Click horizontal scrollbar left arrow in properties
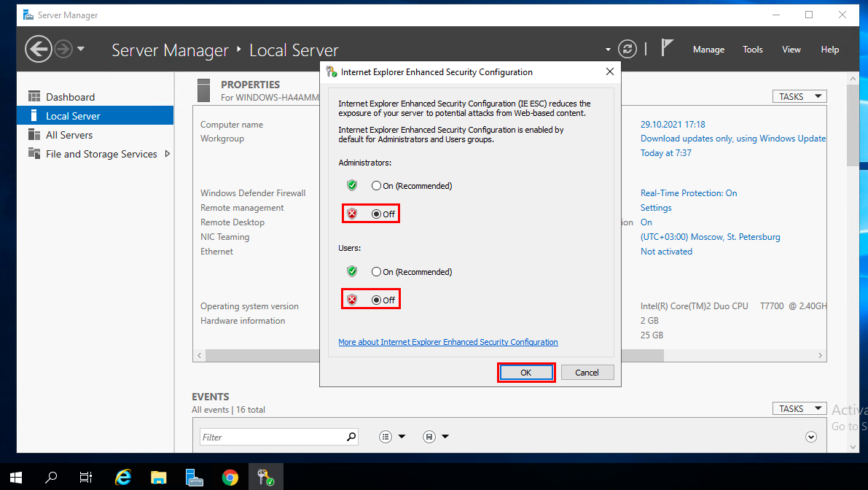Image resolution: width=868 pixels, height=490 pixels. coord(199,355)
